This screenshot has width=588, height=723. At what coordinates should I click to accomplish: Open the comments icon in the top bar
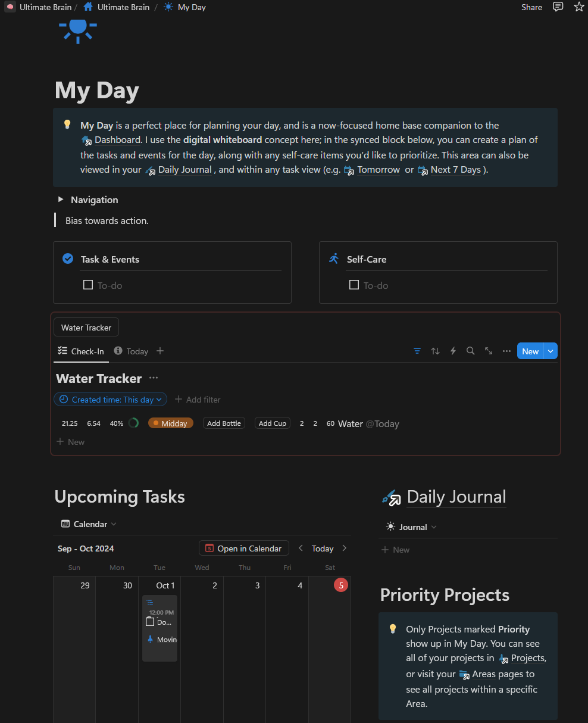[x=558, y=7]
